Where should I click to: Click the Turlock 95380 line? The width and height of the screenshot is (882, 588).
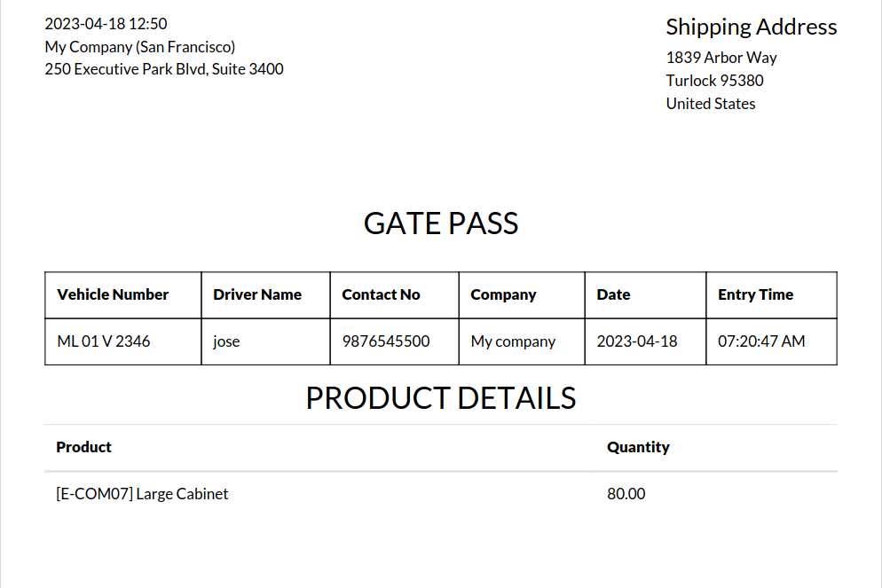coord(714,81)
